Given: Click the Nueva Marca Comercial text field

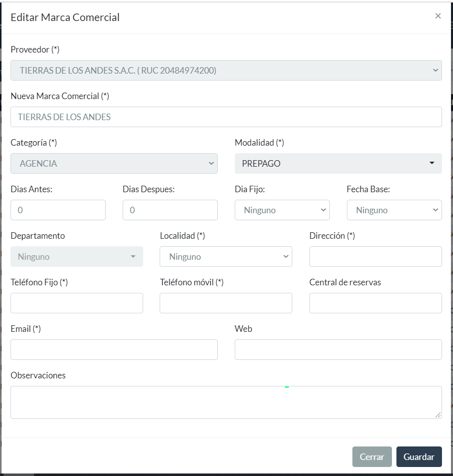Looking at the screenshot, I should pos(226,117).
